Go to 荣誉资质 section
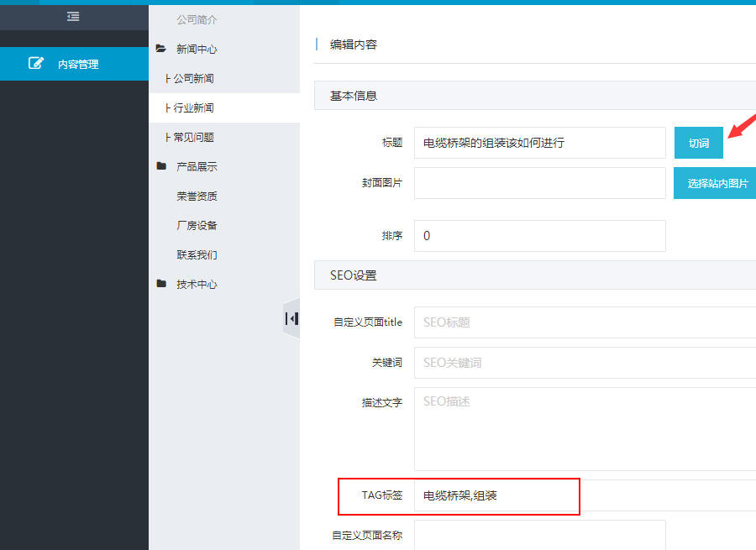756x550 pixels. (x=197, y=196)
